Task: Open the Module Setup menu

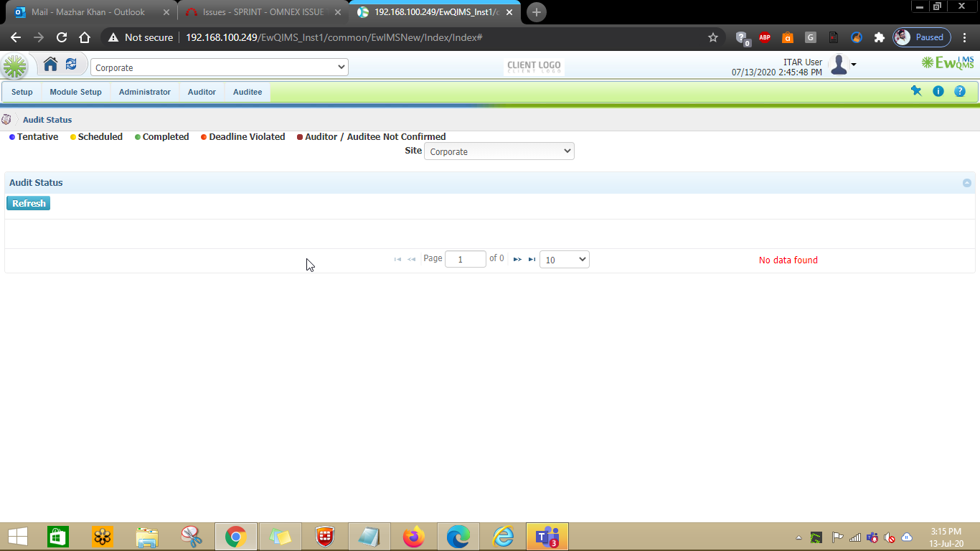Action: point(75,92)
